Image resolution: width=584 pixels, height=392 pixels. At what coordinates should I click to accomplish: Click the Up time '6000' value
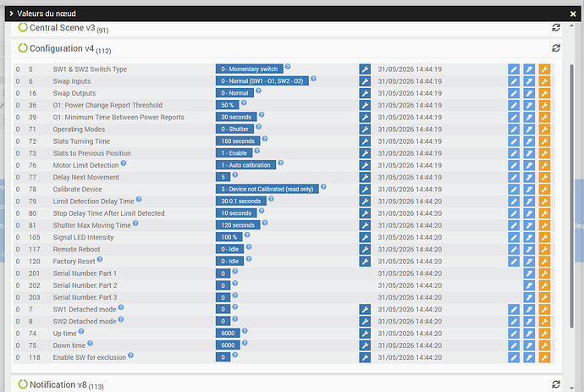coord(228,333)
